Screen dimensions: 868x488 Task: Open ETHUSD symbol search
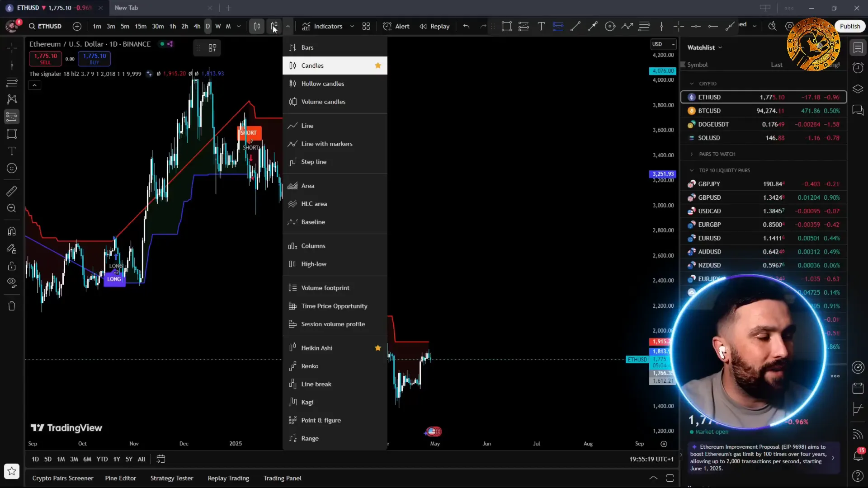click(x=45, y=26)
